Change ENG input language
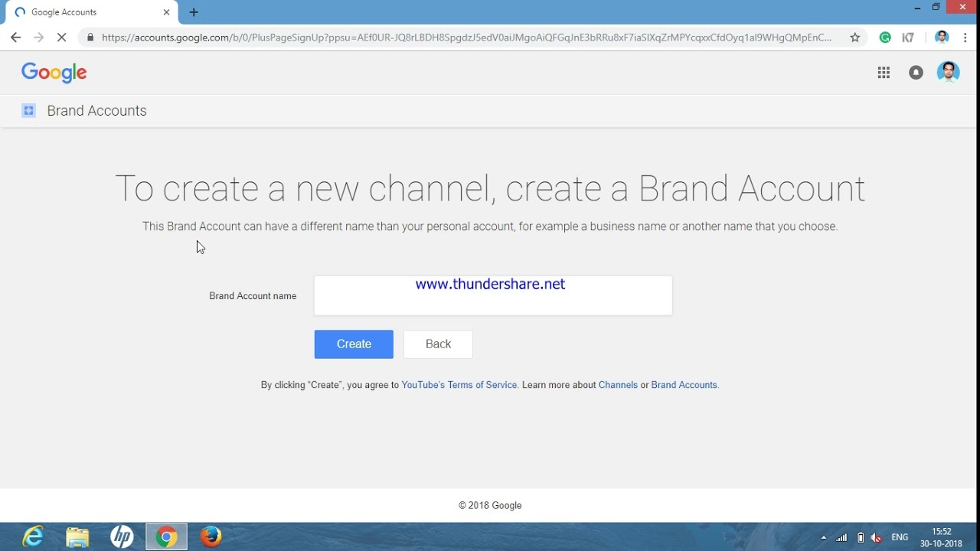This screenshot has width=980, height=551. (900, 537)
